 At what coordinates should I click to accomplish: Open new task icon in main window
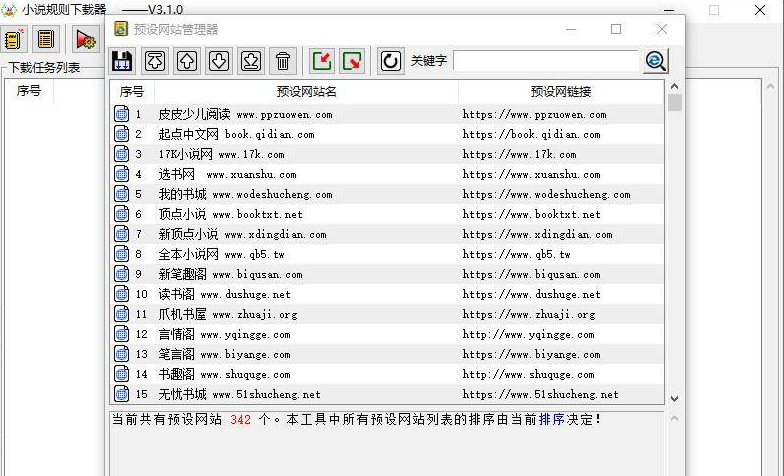click(14, 39)
